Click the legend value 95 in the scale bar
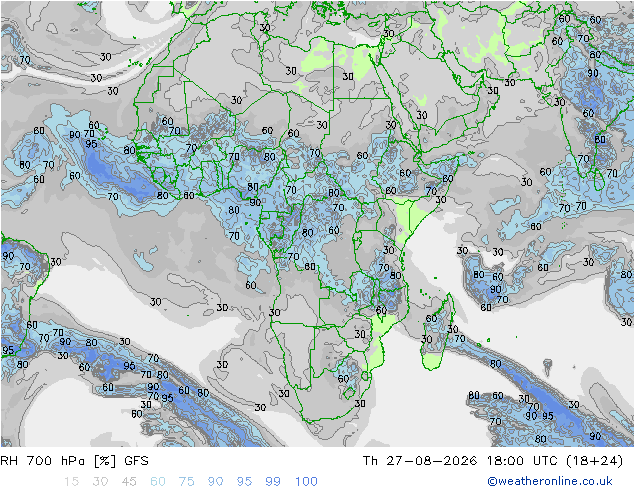 tap(244, 482)
